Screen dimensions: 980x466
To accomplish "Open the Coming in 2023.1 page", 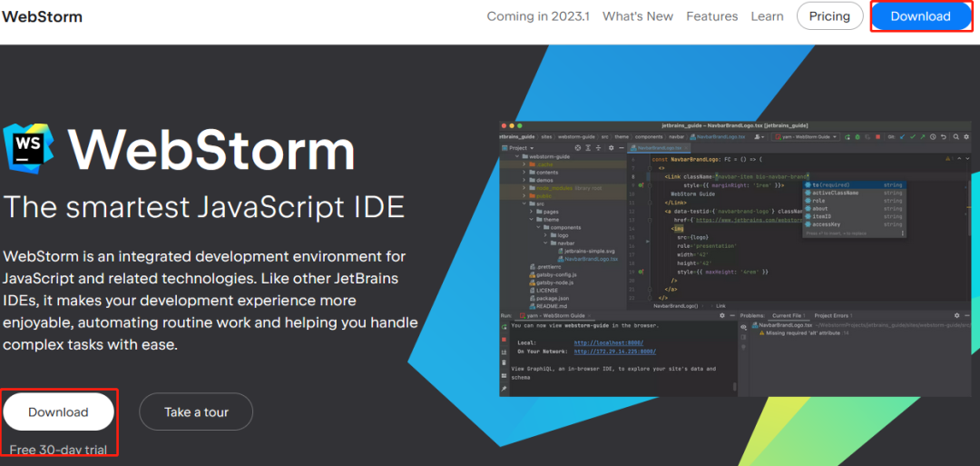I will tap(538, 16).
